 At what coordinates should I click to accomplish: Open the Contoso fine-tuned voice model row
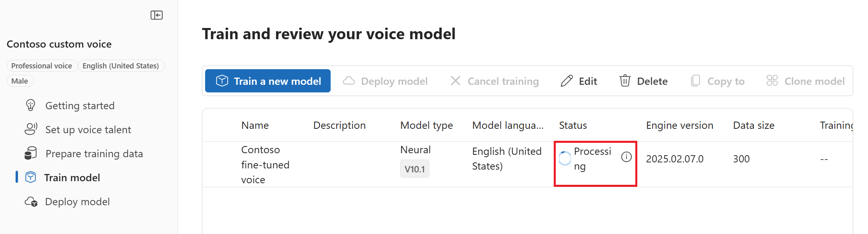click(x=527, y=164)
